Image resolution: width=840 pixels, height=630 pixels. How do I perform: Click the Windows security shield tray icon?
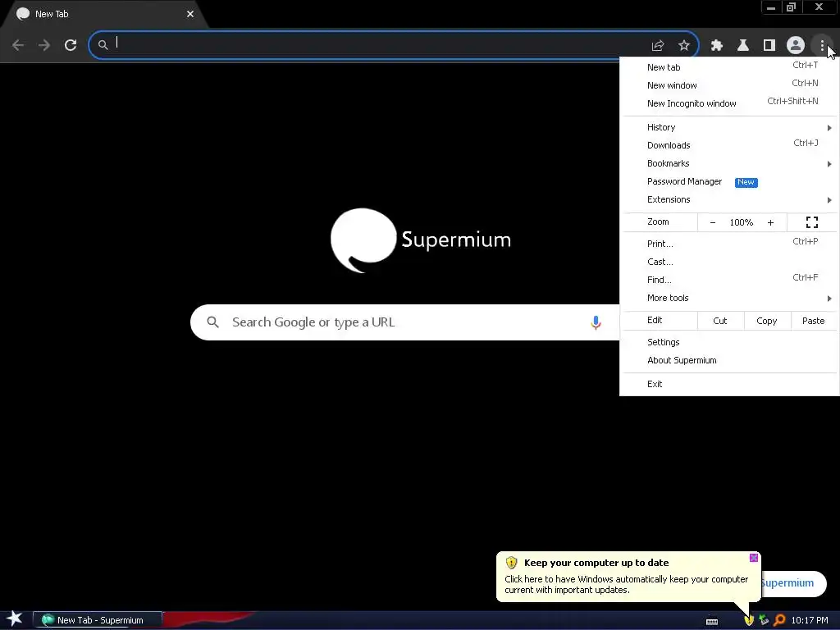[749, 620]
